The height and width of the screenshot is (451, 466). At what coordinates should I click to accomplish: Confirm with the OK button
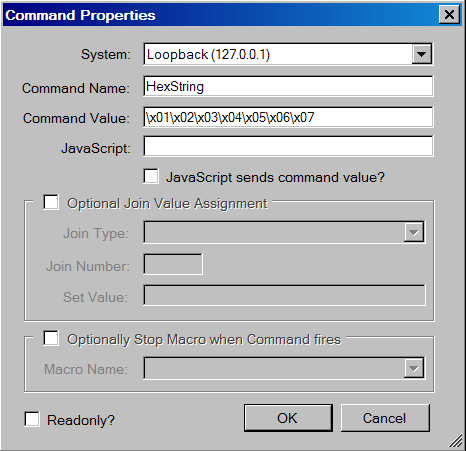click(288, 418)
